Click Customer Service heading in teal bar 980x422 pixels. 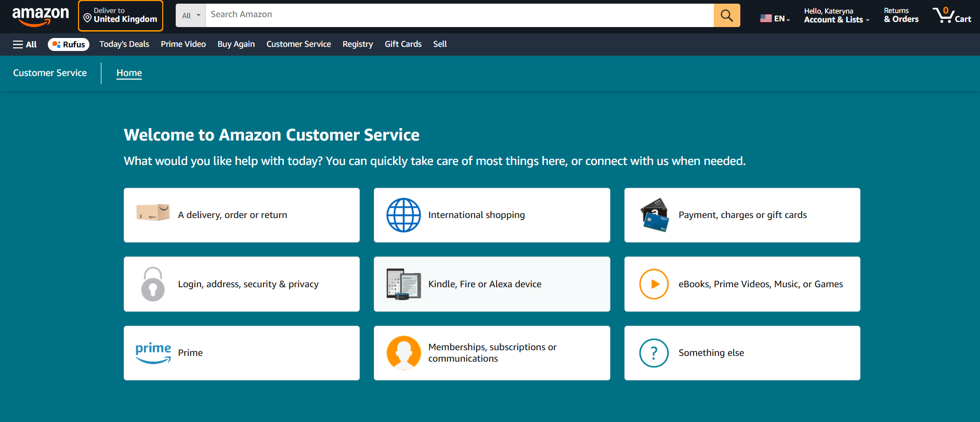pos(50,73)
